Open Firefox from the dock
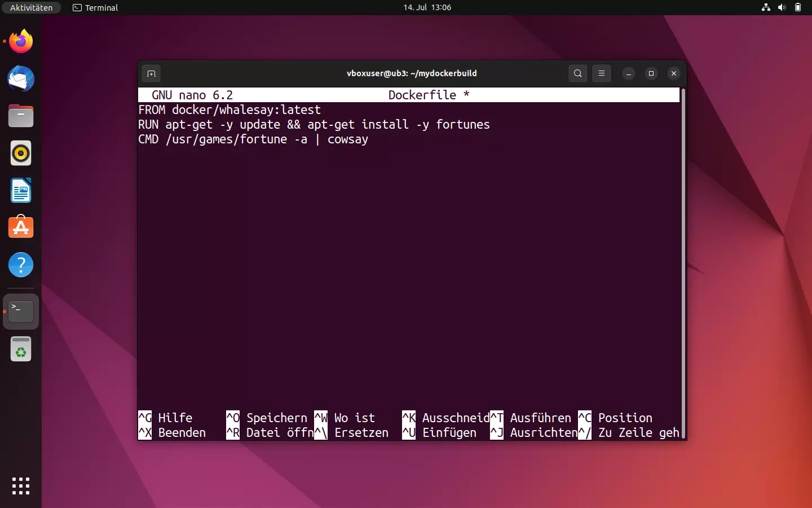 (20, 41)
